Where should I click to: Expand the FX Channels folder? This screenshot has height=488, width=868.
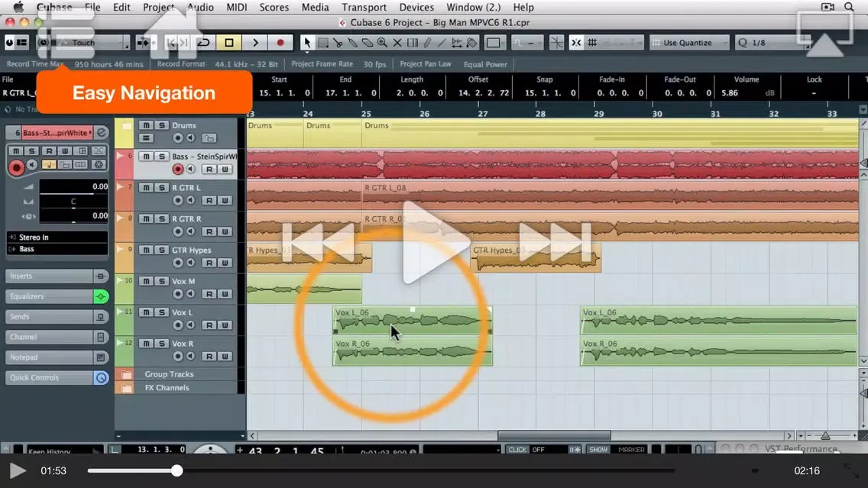126,388
